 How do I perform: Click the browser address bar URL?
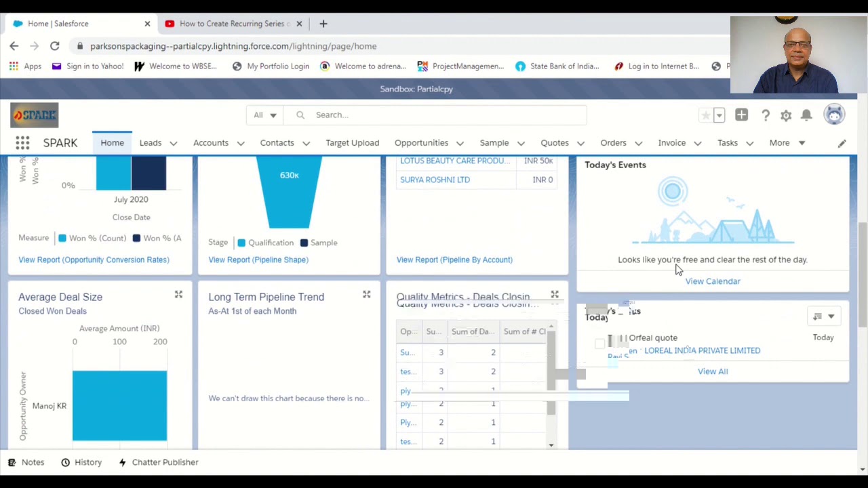(x=233, y=46)
